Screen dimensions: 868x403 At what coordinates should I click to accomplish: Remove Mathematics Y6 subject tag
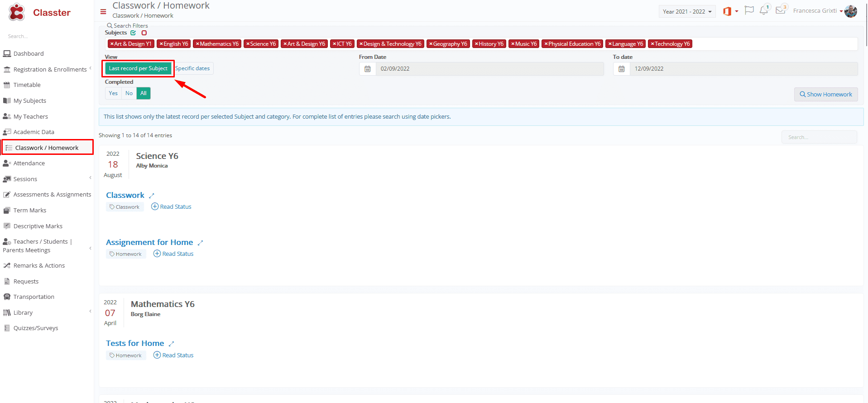[197, 44]
